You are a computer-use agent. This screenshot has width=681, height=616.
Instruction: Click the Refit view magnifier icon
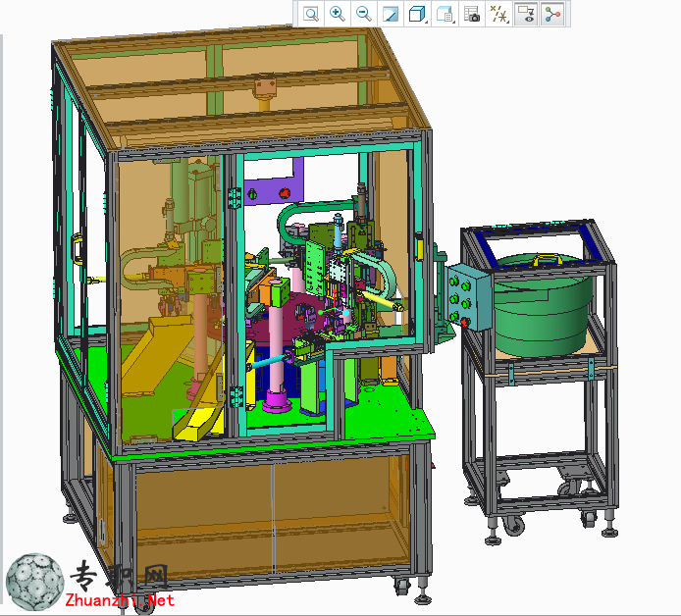click(310, 14)
